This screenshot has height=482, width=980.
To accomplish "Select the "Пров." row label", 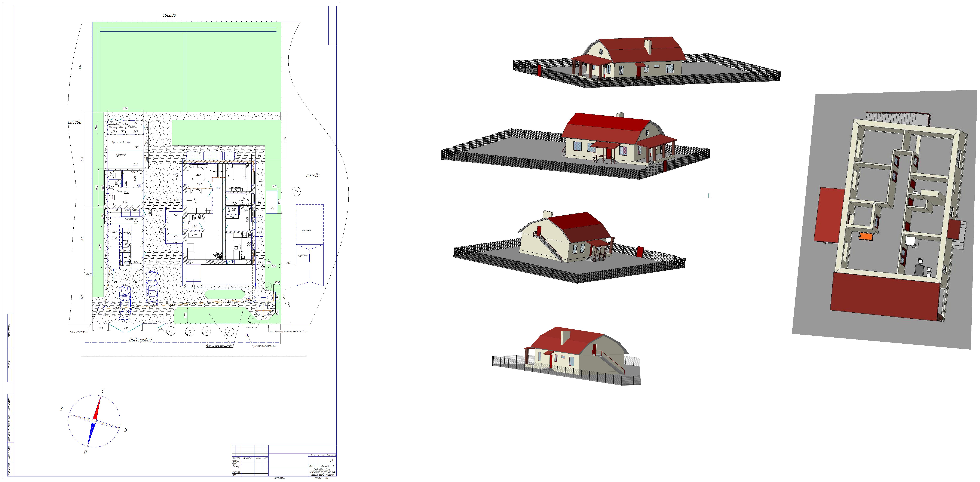I will (x=235, y=463).
